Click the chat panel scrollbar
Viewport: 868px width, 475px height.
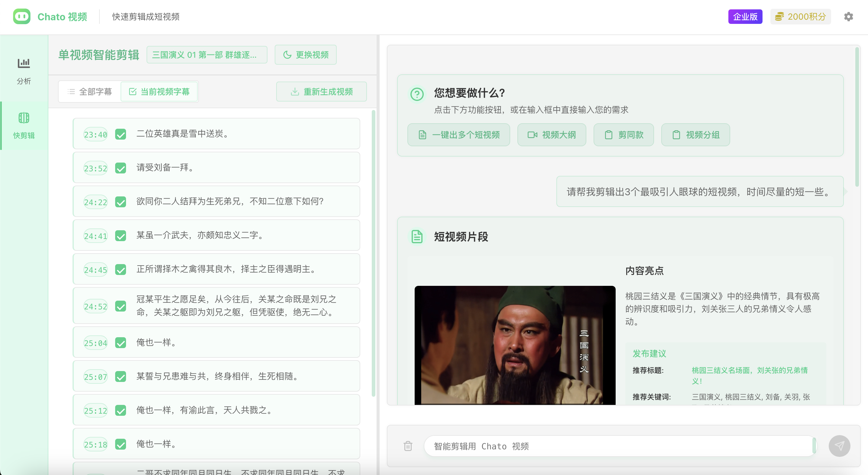click(x=857, y=117)
